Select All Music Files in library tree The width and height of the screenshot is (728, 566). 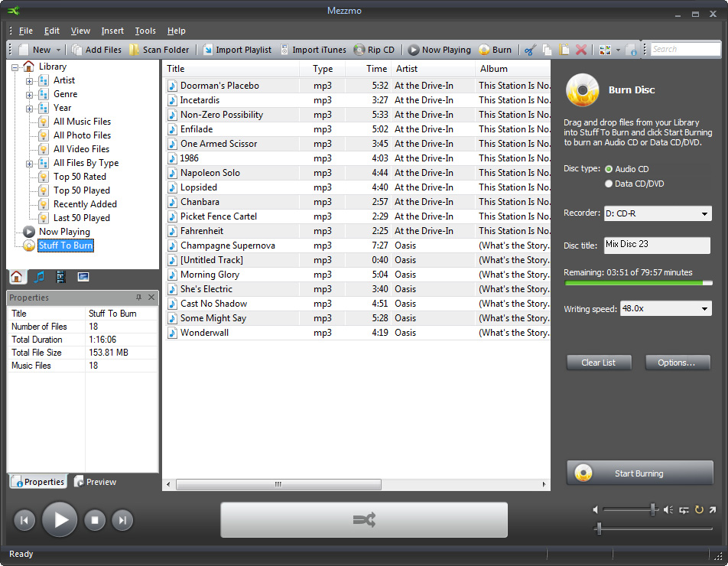(x=82, y=122)
